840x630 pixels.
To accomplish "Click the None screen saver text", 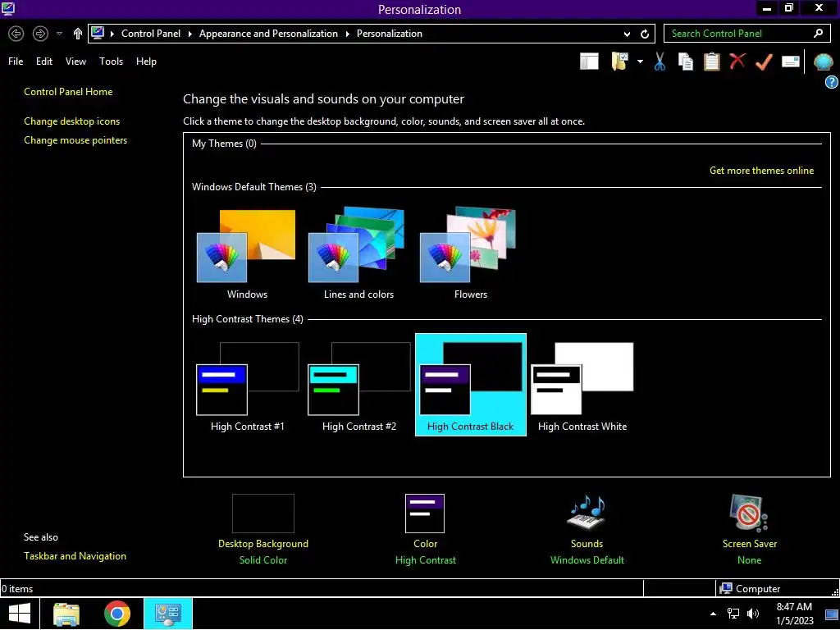I will (x=749, y=559).
